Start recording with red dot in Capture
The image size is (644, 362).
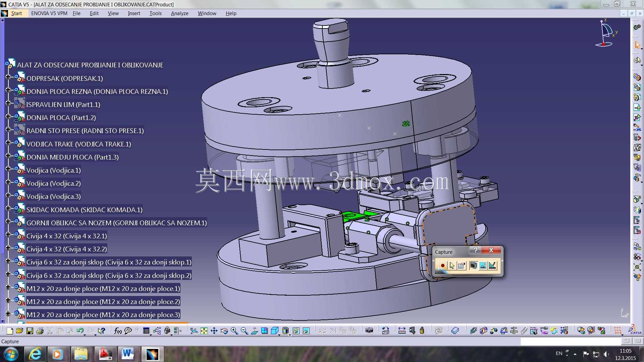coord(442,265)
